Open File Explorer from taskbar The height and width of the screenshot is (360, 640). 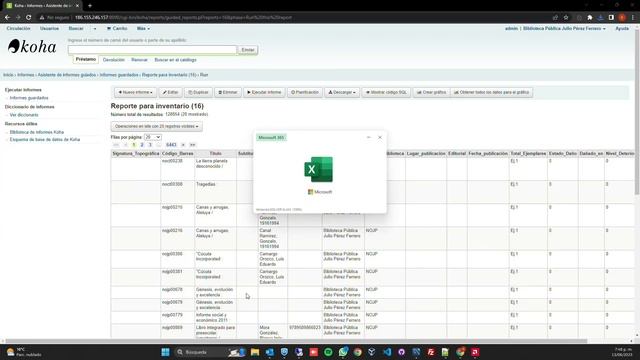[255, 352]
